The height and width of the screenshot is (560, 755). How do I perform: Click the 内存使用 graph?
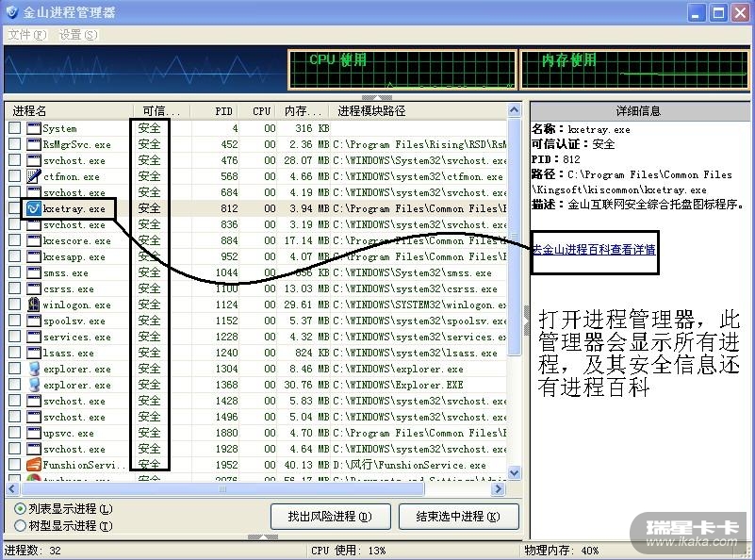click(x=635, y=70)
